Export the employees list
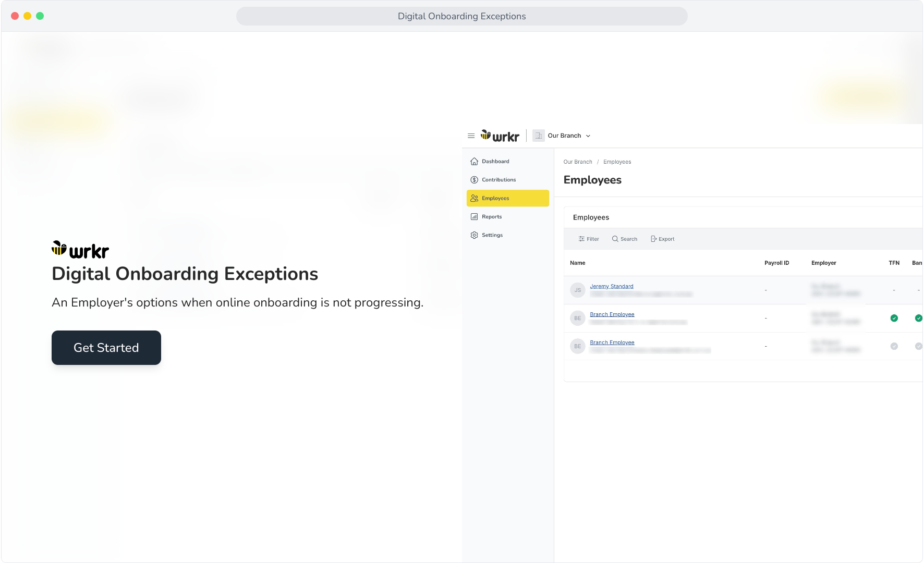The height and width of the screenshot is (563, 924). (662, 239)
